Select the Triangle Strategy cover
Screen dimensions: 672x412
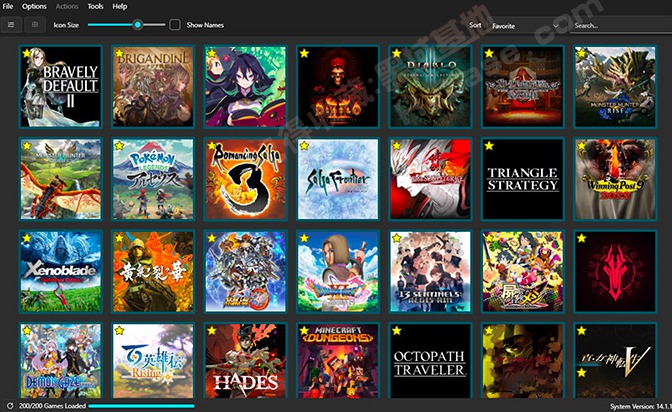pyautogui.click(x=523, y=179)
